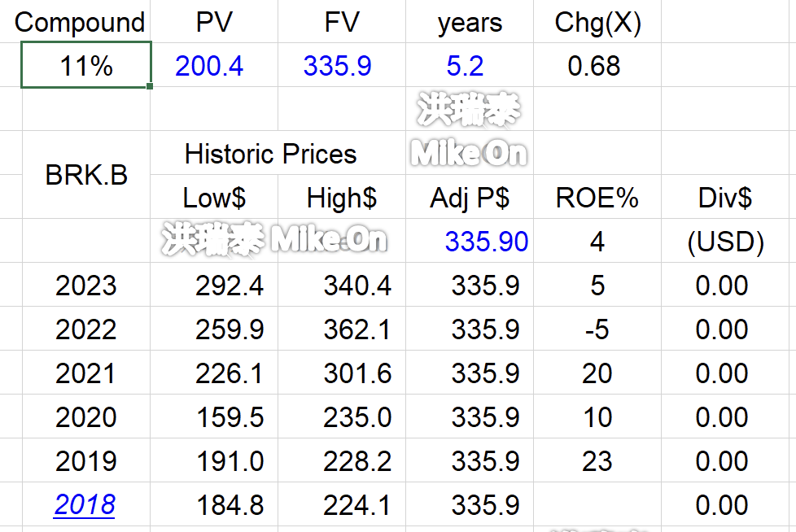Viewport: 796px width, 532px height.
Task: Click the PV header cell
Action: point(214,22)
